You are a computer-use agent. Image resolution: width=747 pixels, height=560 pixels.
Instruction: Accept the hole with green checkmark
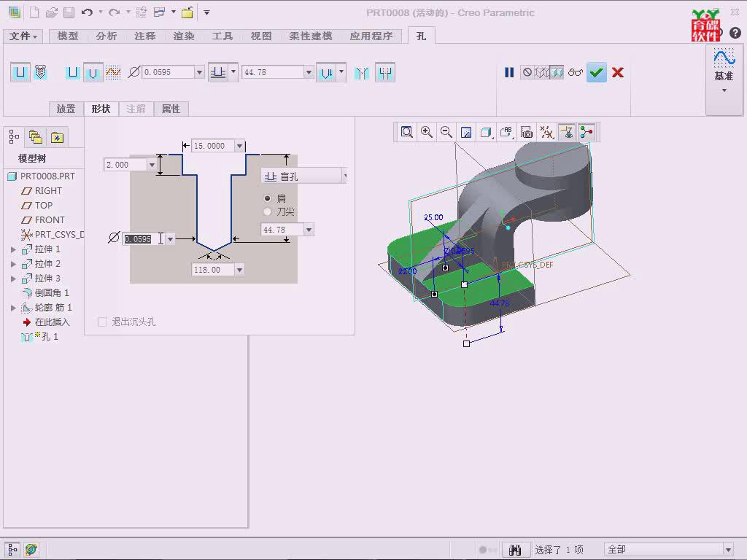pyautogui.click(x=597, y=72)
